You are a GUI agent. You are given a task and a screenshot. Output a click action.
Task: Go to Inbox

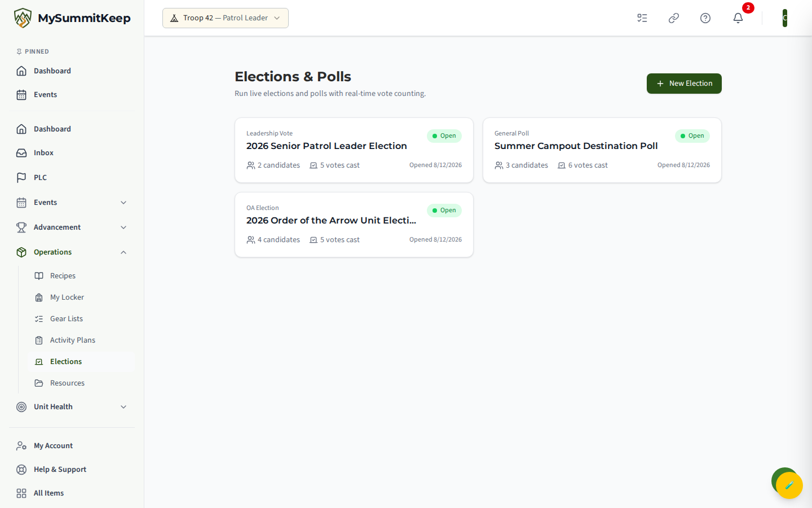click(72, 153)
